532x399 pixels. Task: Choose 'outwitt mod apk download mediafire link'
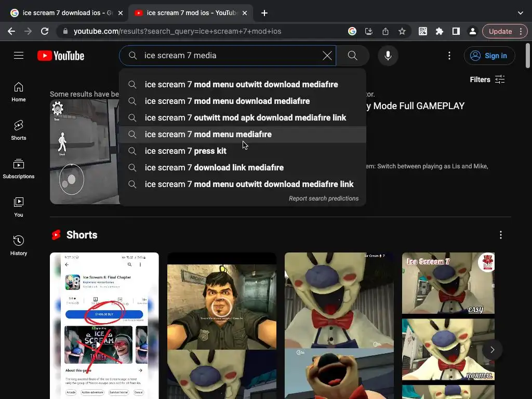click(x=243, y=118)
